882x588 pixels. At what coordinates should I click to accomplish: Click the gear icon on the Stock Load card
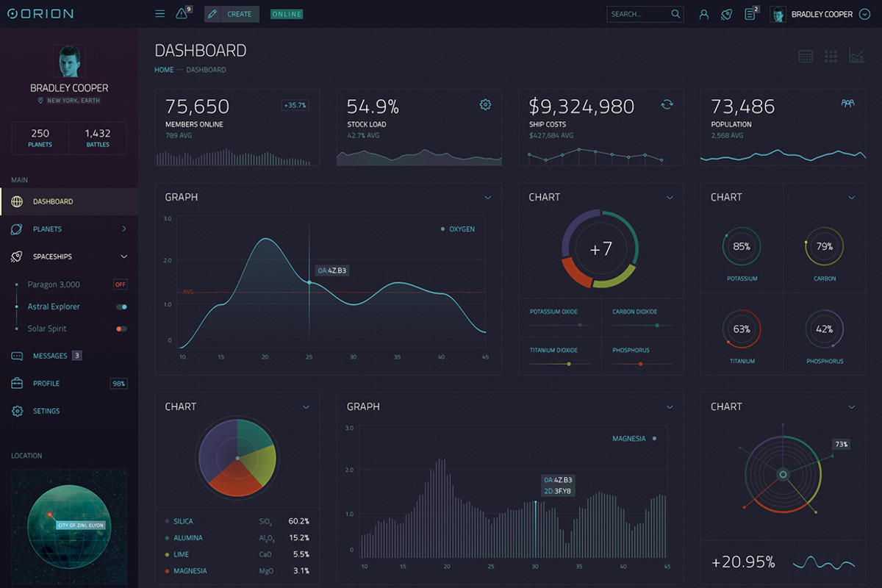click(x=485, y=104)
